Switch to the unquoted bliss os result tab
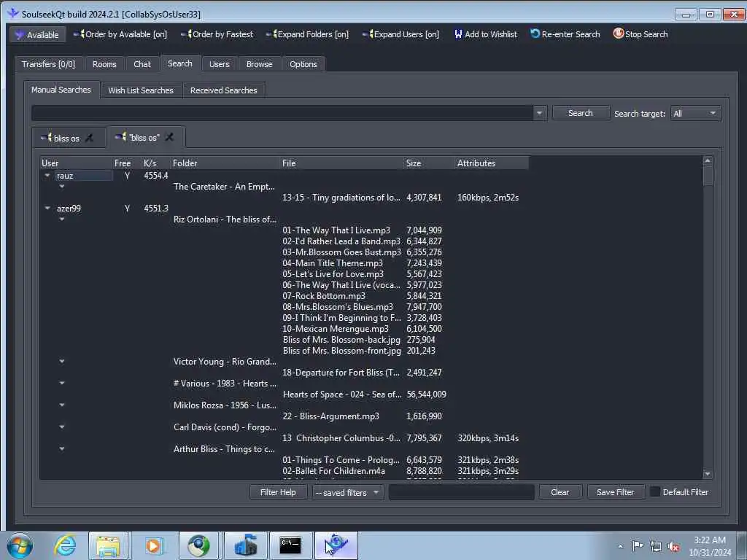The height and width of the screenshot is (560, 747). 66,139
